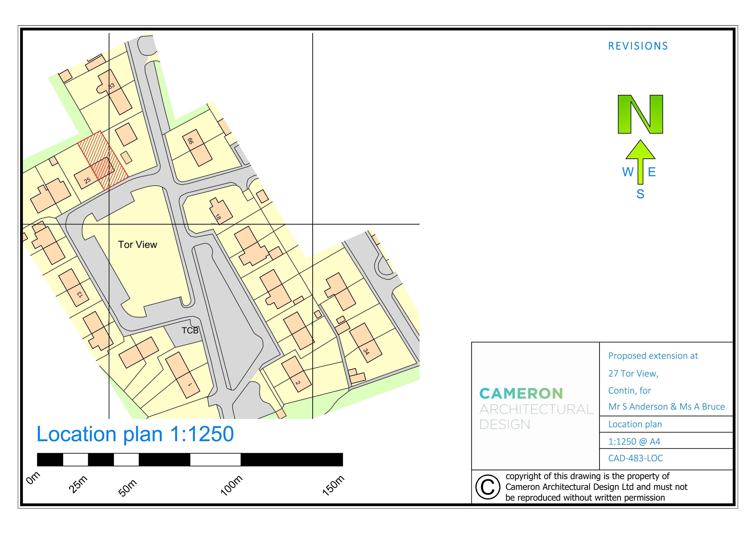Click the '100m' scale label
This screenshot has width=756, height=534.
coord(231,485)
